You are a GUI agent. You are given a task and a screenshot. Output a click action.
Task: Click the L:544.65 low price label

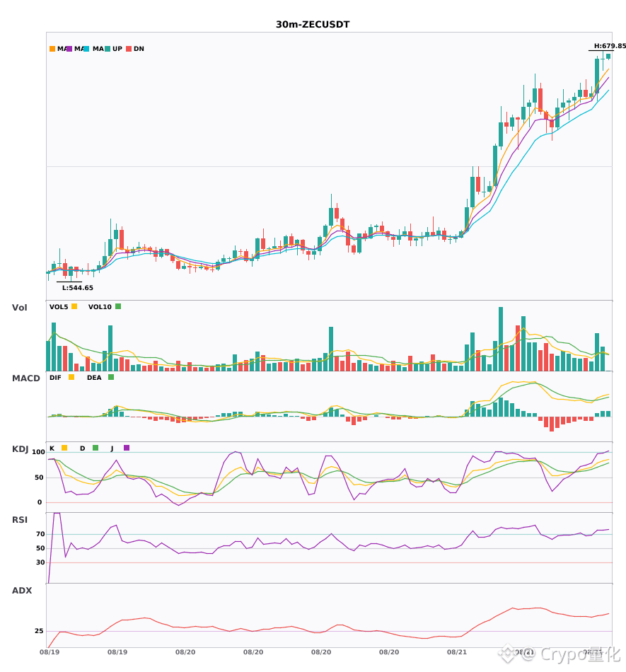pyautogui.click(x=78, y=288)
